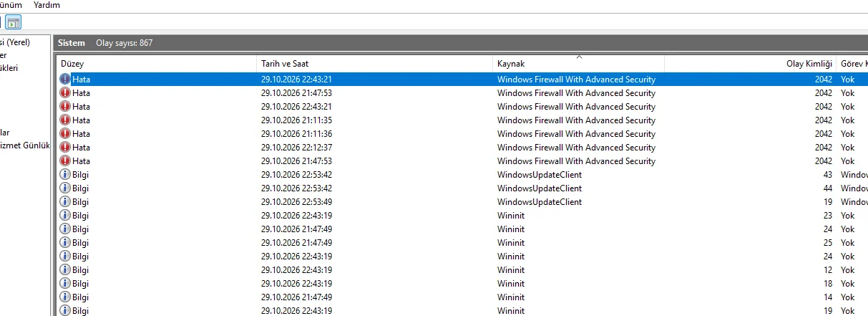Click the info icon of Wininit event 18
This screenshot has height=316, width=868.
65,284
